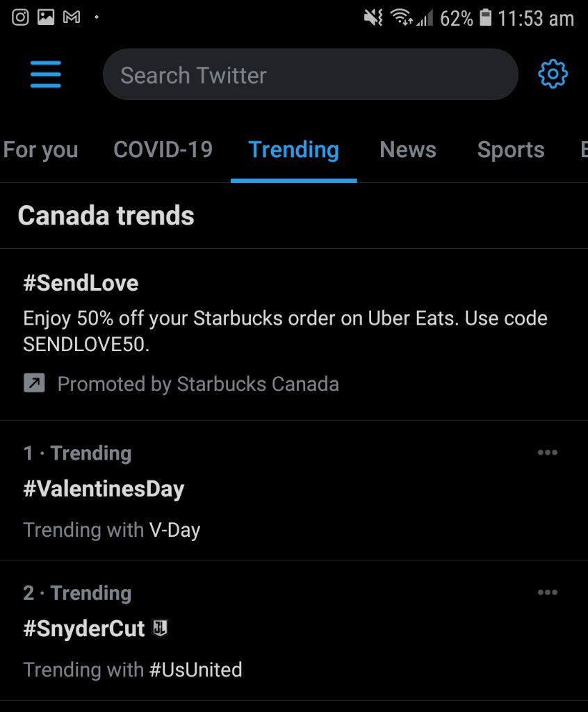
Task: Tap the gallery image notification icon
Action: tap(45, 17)
